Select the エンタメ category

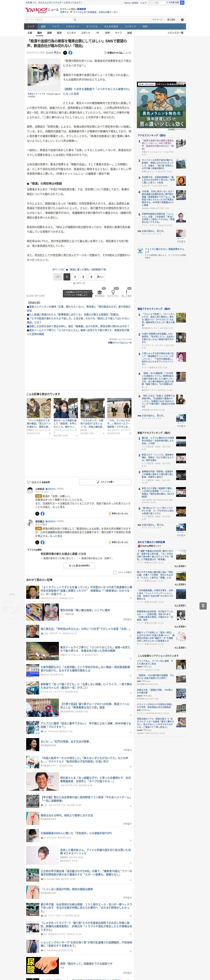click(x=71, y=33)
